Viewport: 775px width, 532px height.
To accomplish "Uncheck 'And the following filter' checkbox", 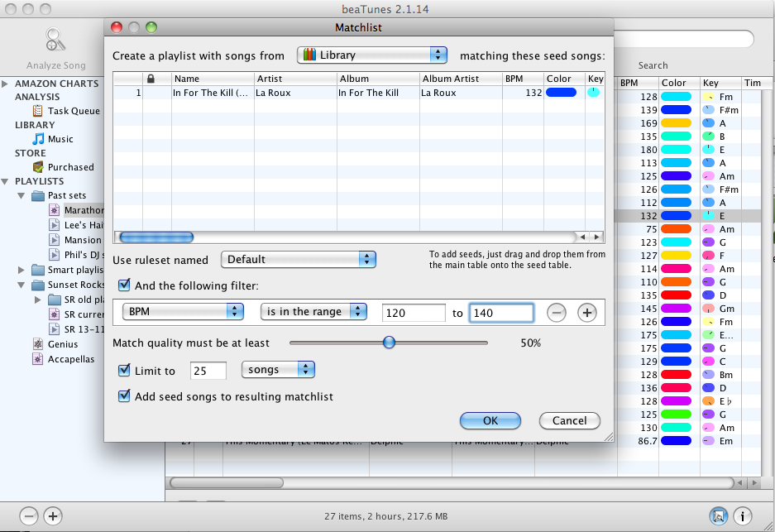I will click(x=124, y=285).
